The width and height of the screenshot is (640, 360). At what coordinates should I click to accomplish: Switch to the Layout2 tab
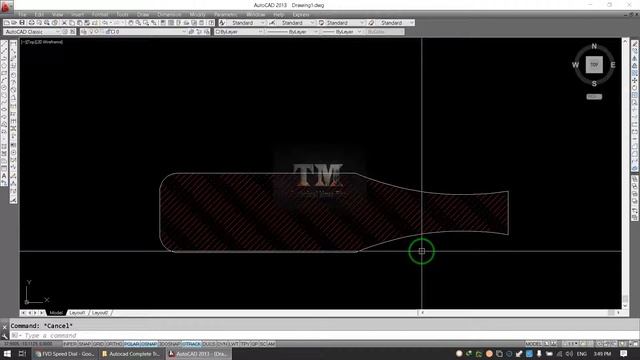click(x=100, y=313)
